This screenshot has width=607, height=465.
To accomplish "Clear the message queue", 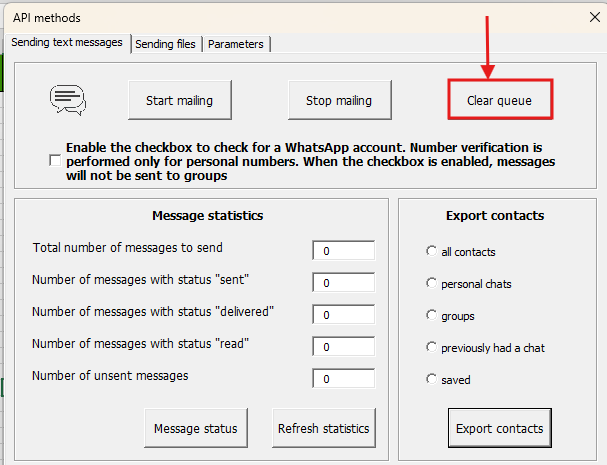I will coord(499,100).
